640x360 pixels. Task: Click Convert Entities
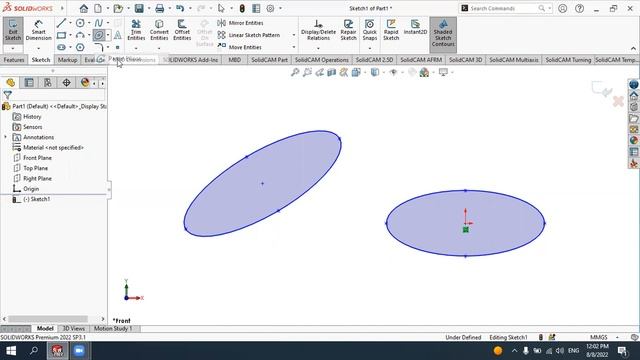click(159, 30)
